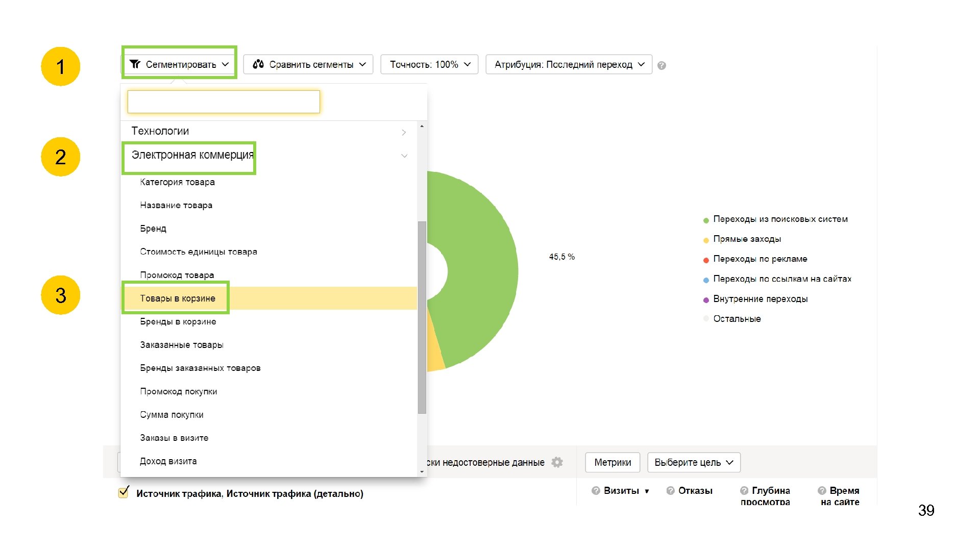980x551 pixels.
Task: Click the gear icon beside недостоверные данные
Action: tap(557, 462)
